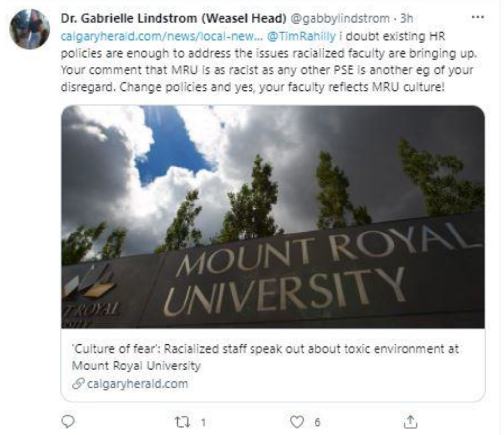Click the retweet count number 1
Viewport: 504px width, 435px height.
203,422
